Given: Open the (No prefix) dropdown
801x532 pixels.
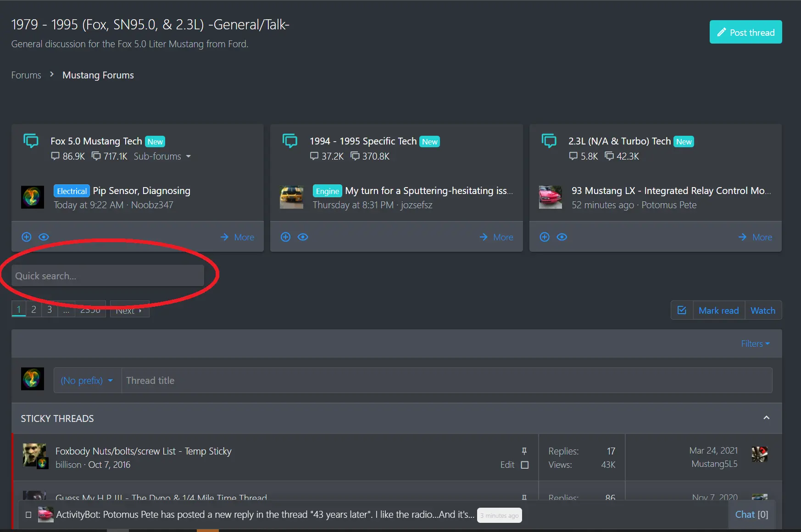Looking at the screenshot, I should pos(87,381).
